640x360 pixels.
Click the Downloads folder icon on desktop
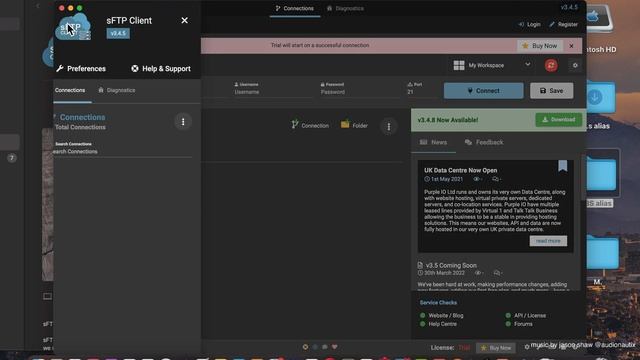tap(600, 98)
